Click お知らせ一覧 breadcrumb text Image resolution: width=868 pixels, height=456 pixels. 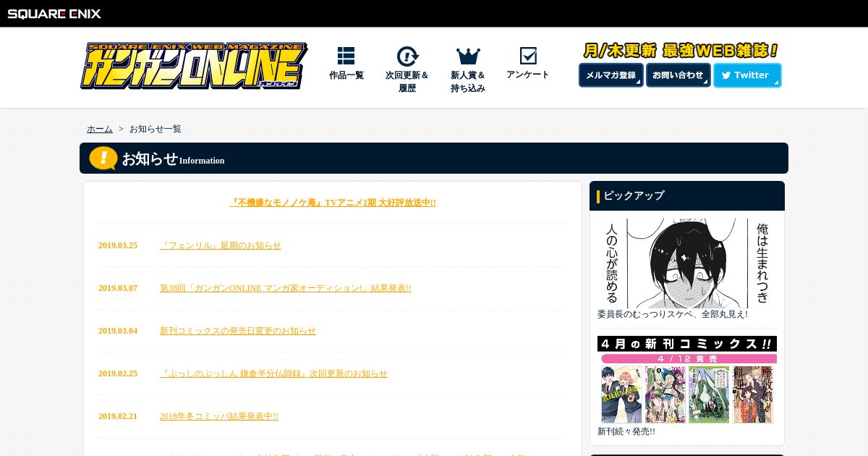click(x=156, y=129)
